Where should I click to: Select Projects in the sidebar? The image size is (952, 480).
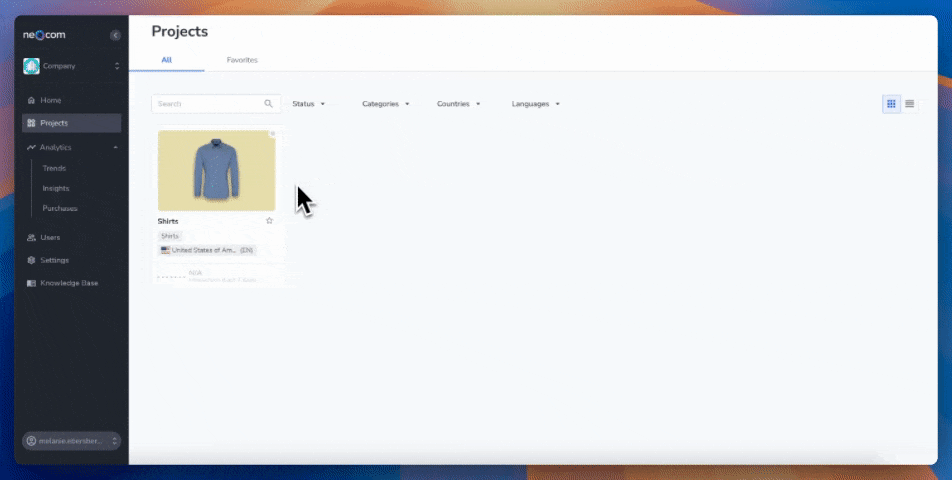[x=54, y=123]
